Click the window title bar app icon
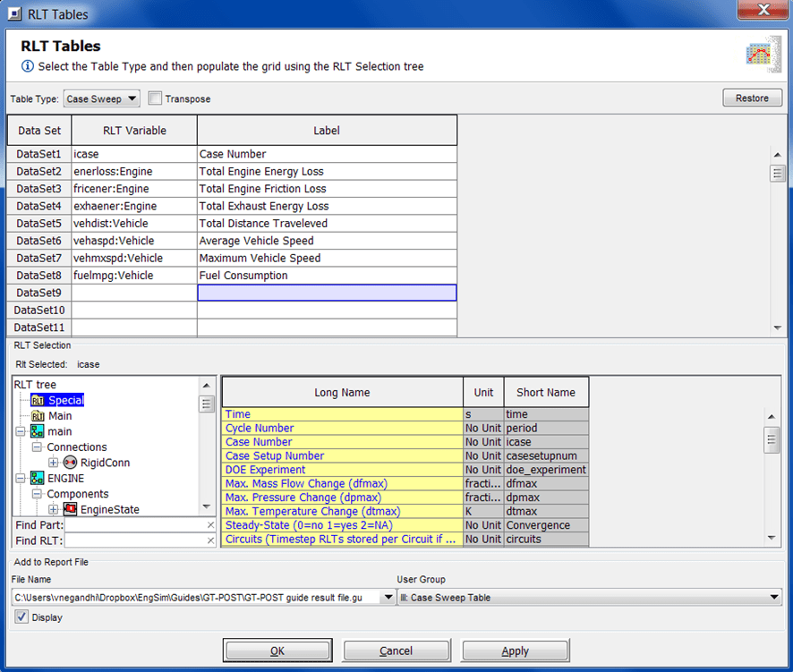The image size is (793, 672). click(x=14, y=13)
